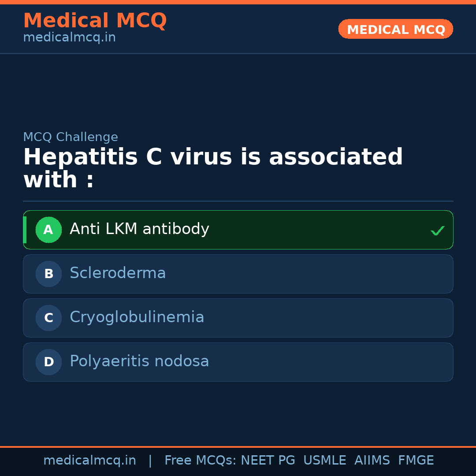Viewport: 476px width, 476px height.
Task: Click NEET PG in the footer
Action: 268,461
